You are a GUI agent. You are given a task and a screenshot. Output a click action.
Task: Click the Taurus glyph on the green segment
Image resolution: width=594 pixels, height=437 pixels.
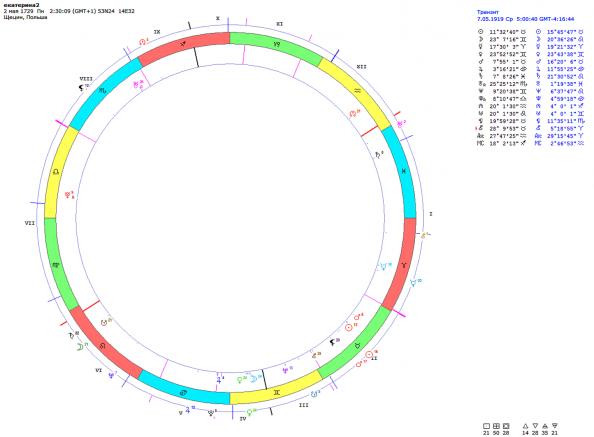[357, 346]
